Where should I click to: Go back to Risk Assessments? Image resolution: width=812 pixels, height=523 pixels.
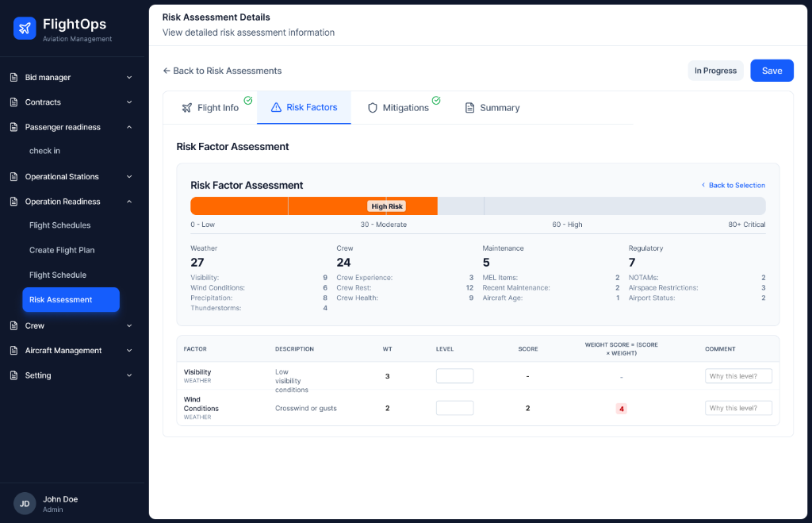coord(222,71)
